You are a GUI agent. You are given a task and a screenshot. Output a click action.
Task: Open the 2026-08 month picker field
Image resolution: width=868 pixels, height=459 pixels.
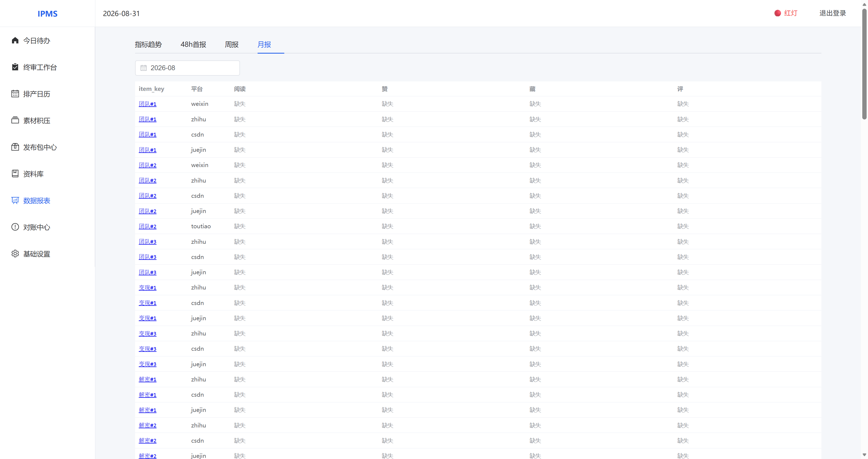click(x=187, y=68)
